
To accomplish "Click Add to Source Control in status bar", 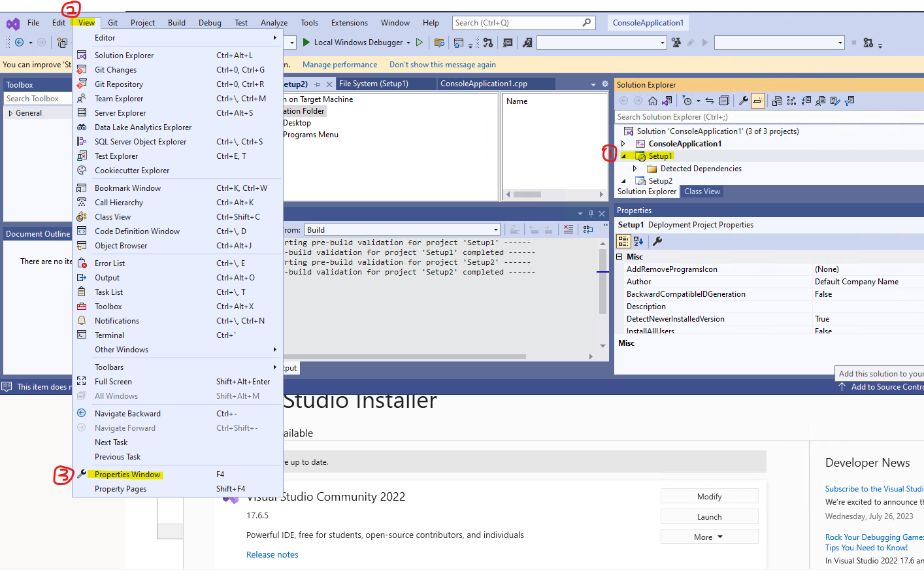I will coord(882,387).
